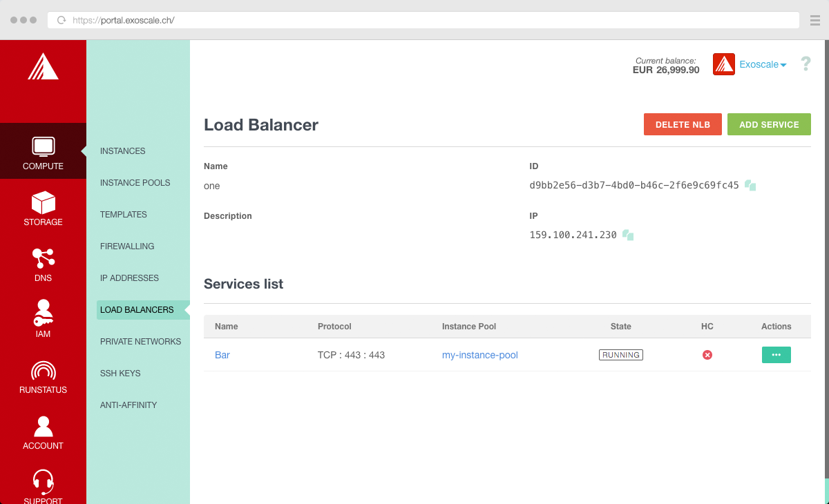Click the load balancer name 'one'

[212, 186]
